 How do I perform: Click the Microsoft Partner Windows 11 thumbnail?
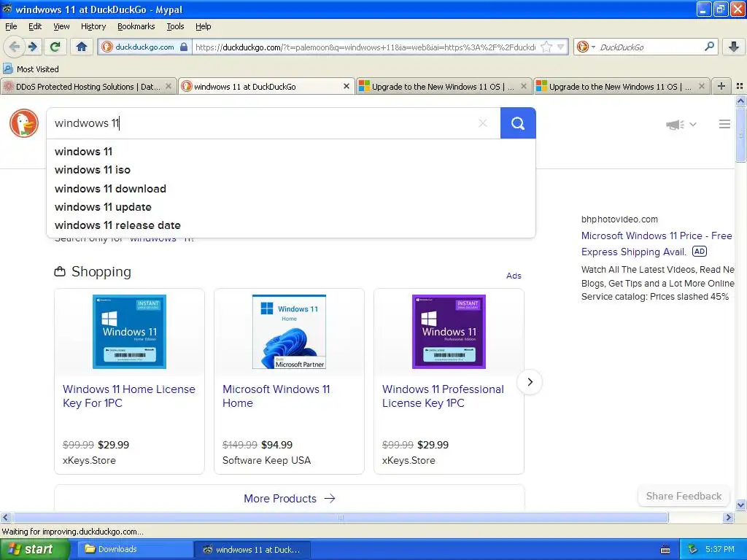[x=289, y=332]
